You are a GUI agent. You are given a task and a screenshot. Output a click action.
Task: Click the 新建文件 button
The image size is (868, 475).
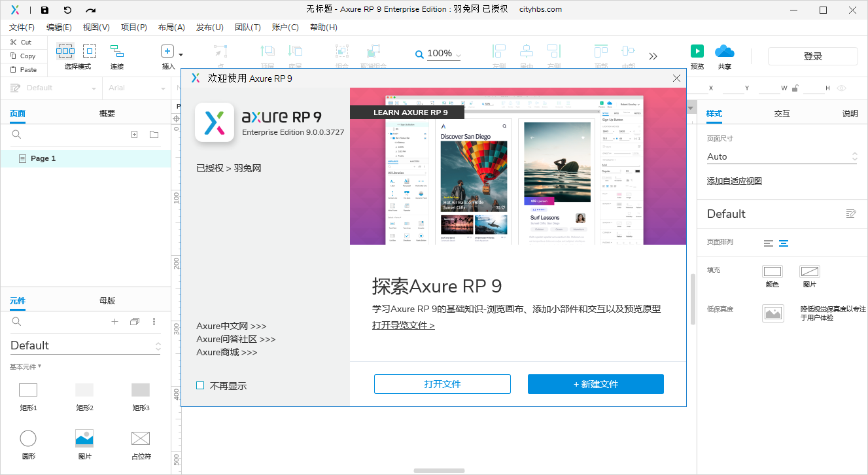pos(595,384)
